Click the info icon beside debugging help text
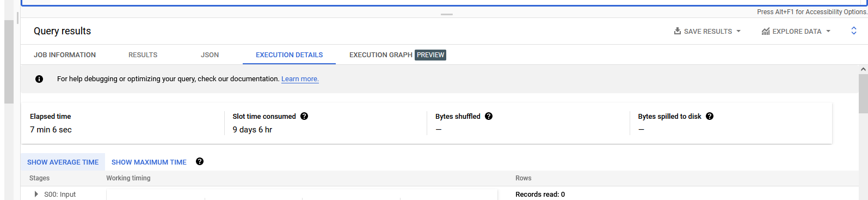868x200 pixels. [x=39, y=79]
